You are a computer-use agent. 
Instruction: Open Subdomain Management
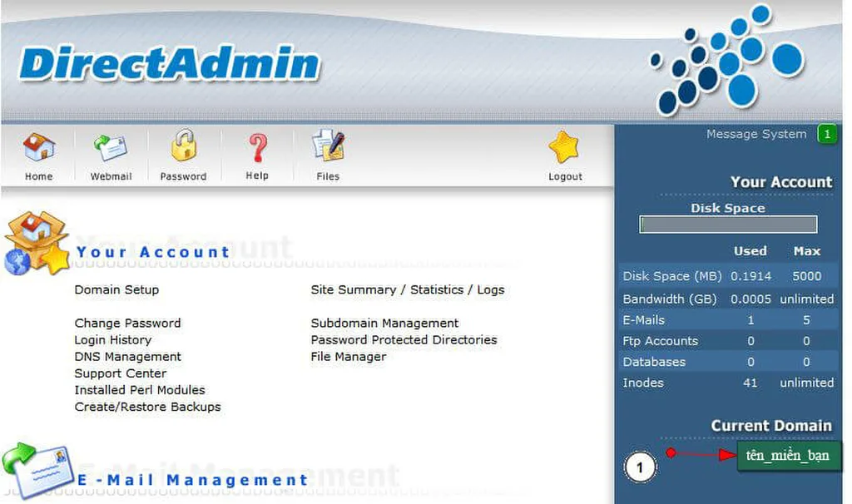click(x=384, y=324)
